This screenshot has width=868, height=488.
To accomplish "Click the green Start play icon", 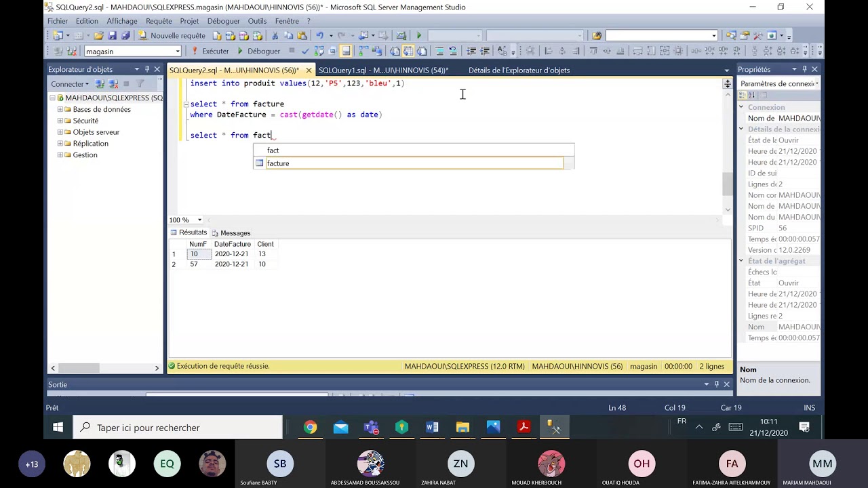I will (x=419, y=35).
